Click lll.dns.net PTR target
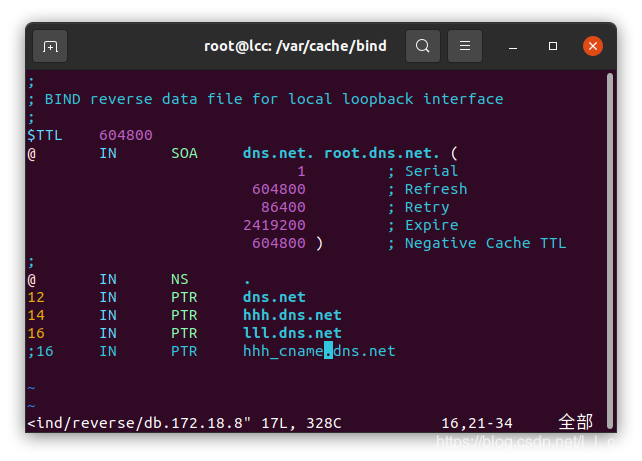The width and height of the screenshot is (642, 461). pos(292,333)
